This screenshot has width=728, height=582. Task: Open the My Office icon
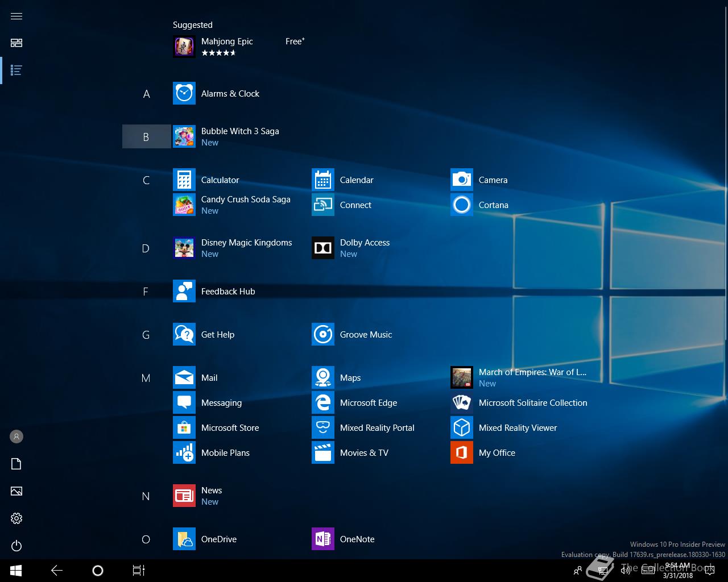click(462, 452)
